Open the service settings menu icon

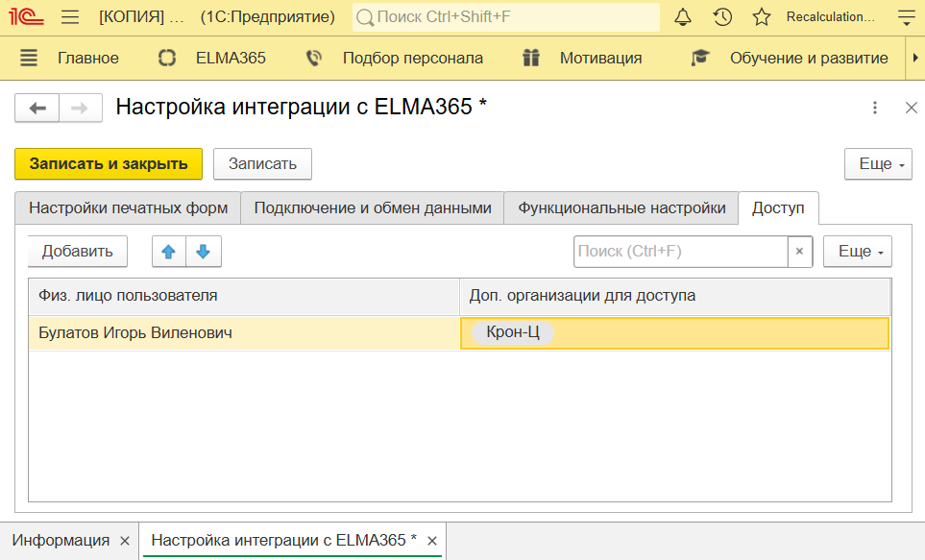[905, 17]
